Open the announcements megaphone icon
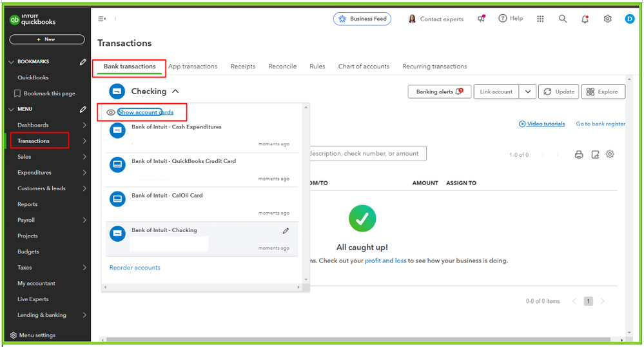This screenshot has width=644, height=347. 481,19
